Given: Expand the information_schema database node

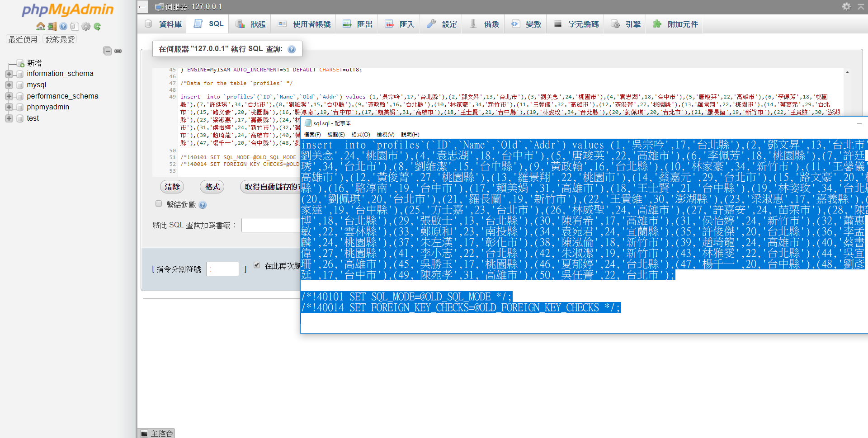Looking at the screenshot, I should pos(9,74).
